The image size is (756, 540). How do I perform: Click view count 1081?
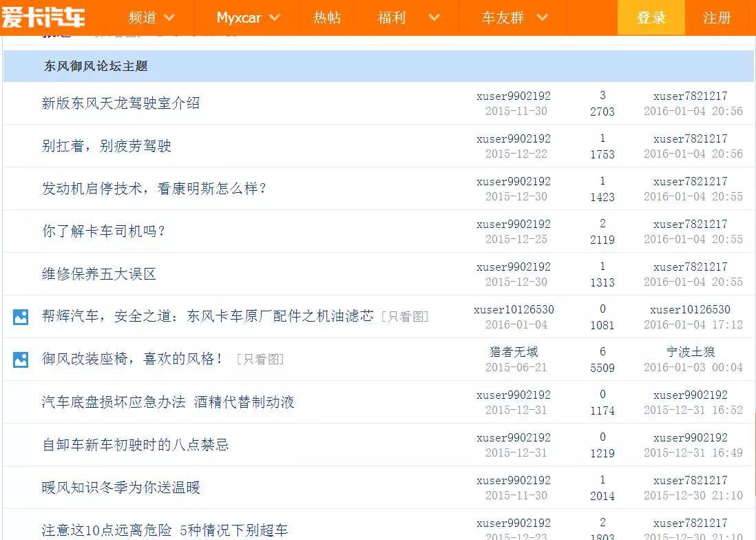pyautogui.click(x=602, y=325)
